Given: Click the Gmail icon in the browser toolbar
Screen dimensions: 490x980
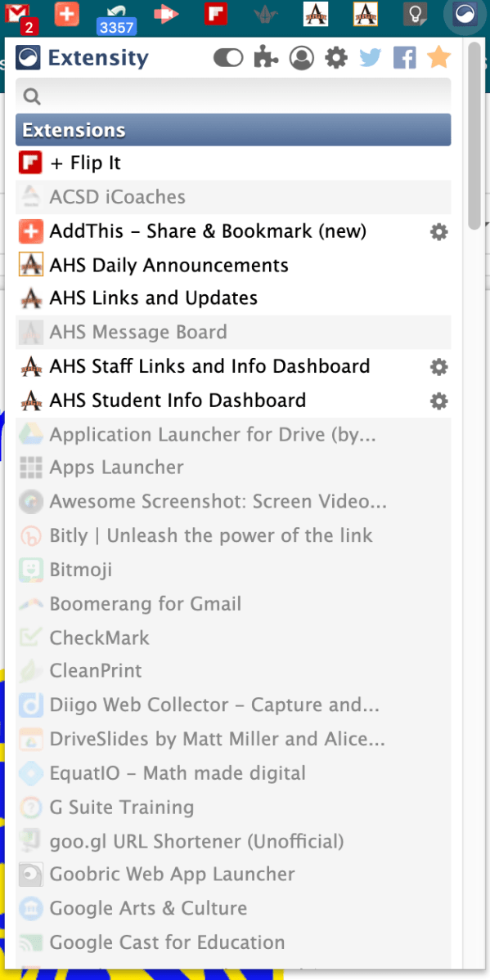Looking at the screenshot, I should coord(18,13).
